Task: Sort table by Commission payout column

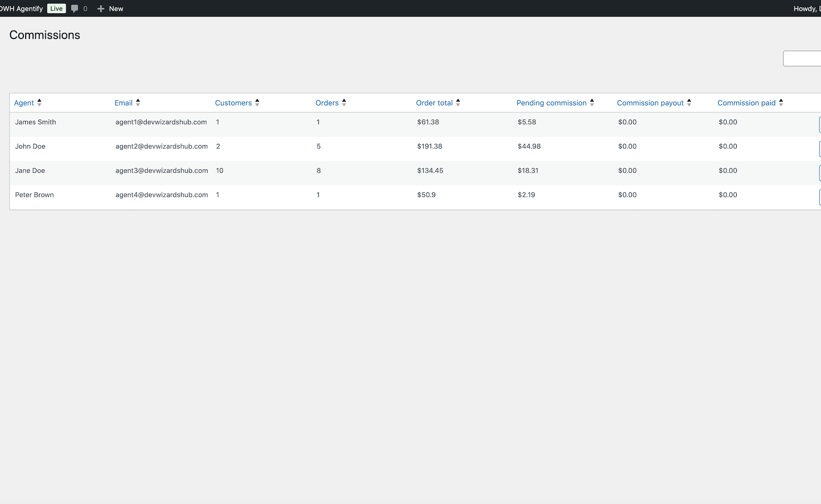Action: tap(650, 103)
